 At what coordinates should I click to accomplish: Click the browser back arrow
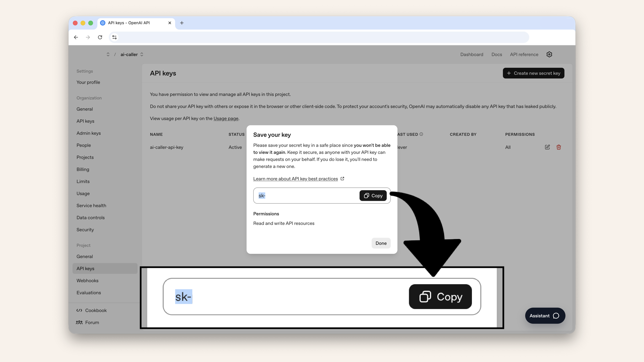[76, 37]
